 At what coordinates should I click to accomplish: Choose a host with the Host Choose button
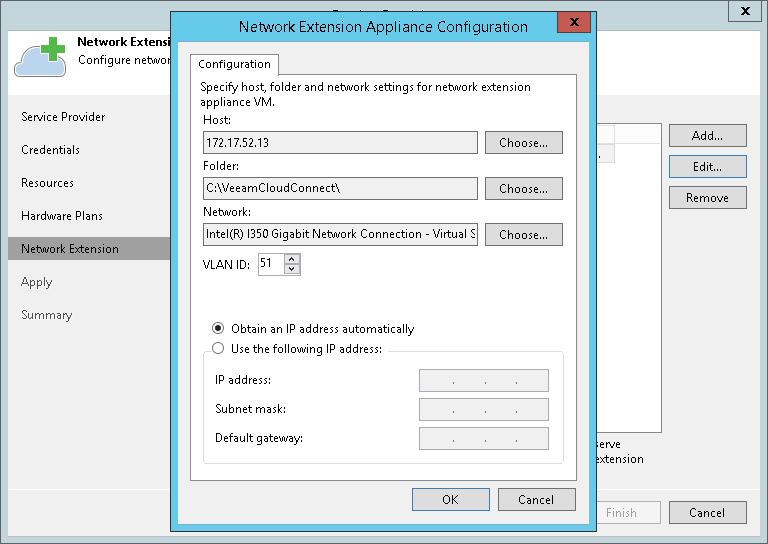(x=524, y=142)
